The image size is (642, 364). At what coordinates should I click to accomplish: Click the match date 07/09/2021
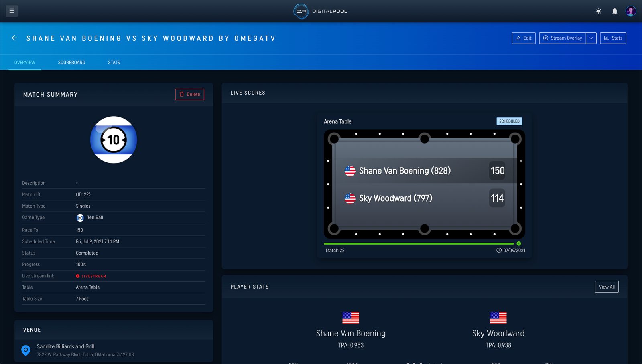tap(514, 251)
